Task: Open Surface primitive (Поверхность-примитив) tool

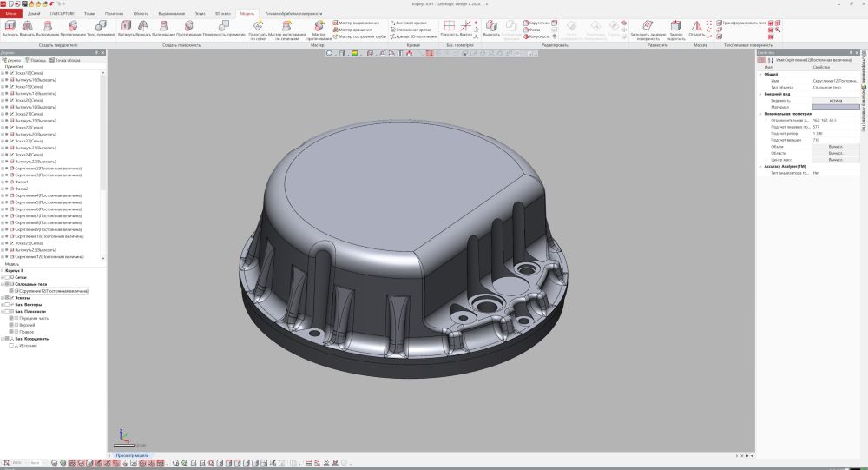Action: pos(224,29)
